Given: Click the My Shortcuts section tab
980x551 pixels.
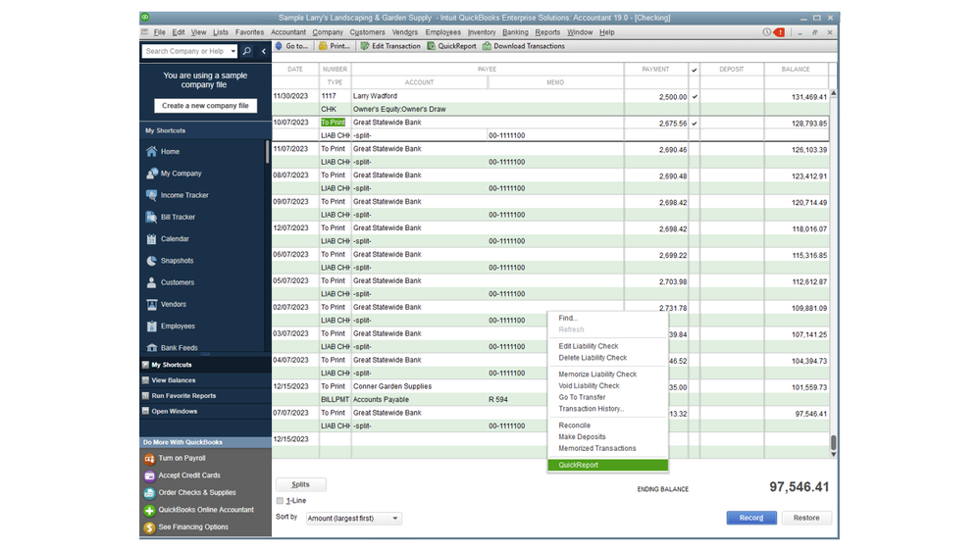Looking at the screenshot, I should [205, 365].
